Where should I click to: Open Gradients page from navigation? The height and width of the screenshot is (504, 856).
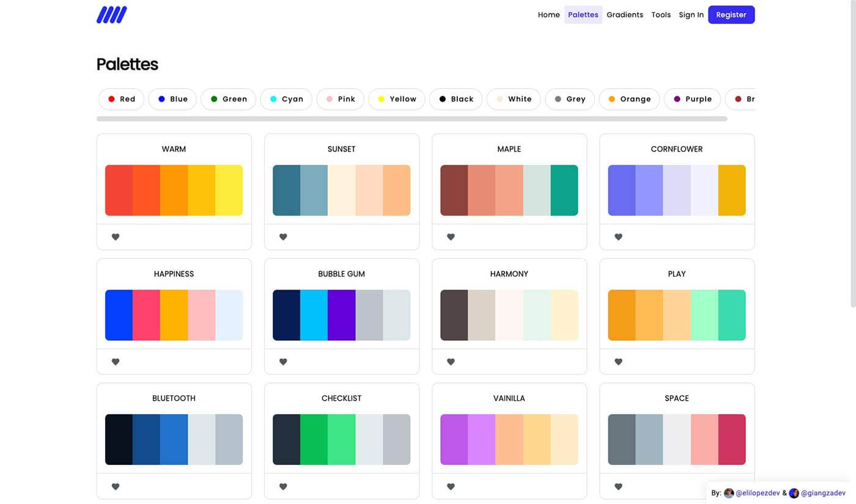tap(625, 15)
